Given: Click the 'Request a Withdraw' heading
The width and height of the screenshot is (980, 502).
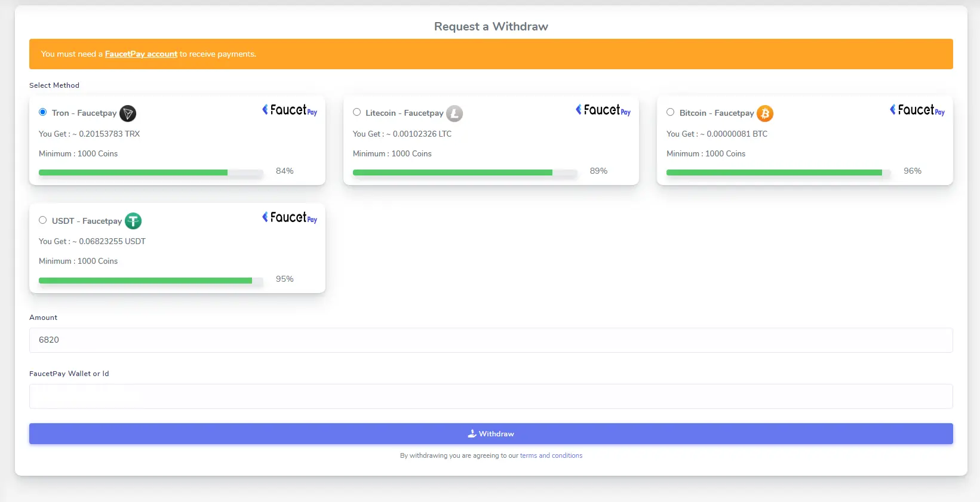Looking at the screenshot, I should tap(491, 27).
